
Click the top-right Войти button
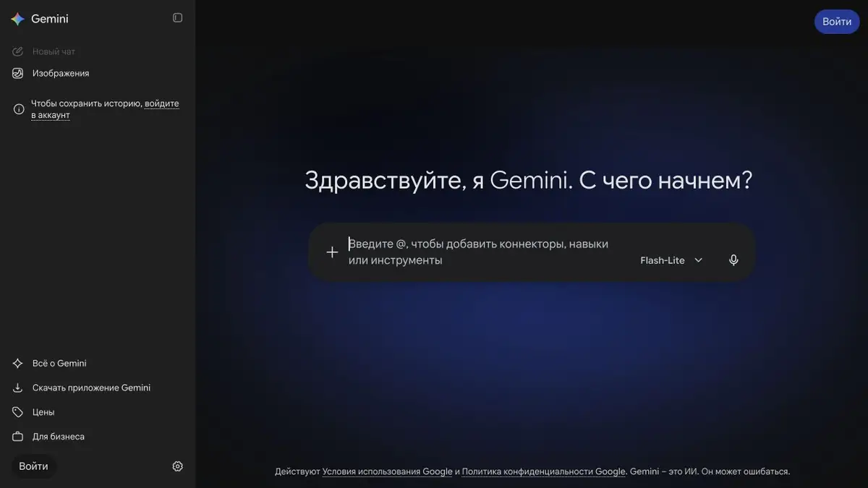[x=837, y=22]
